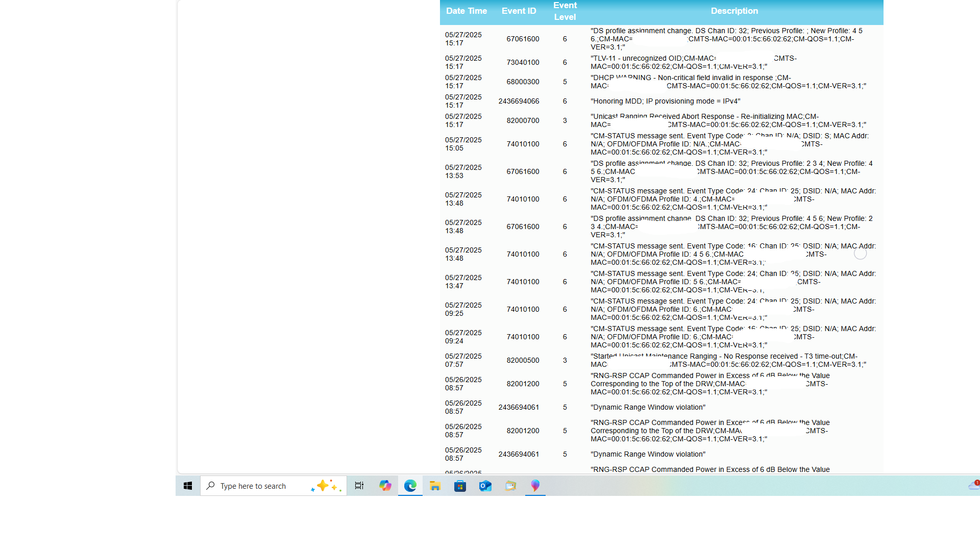Open the Windows Start menu

[188, 486]
